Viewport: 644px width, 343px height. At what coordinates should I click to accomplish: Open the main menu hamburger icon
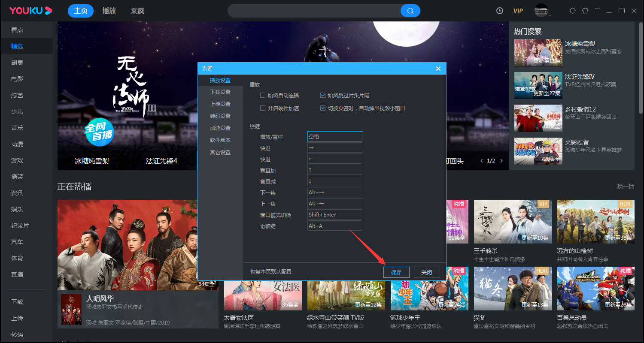pos(598,11)
